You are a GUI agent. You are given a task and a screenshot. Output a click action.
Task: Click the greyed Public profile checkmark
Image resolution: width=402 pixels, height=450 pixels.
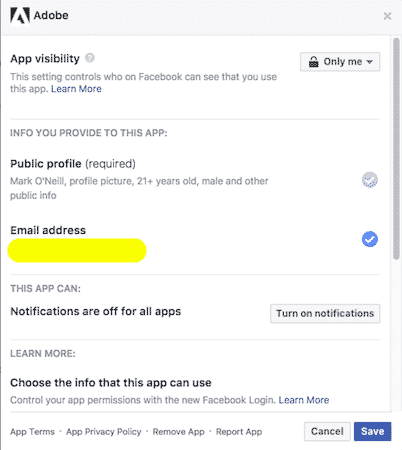370,180
